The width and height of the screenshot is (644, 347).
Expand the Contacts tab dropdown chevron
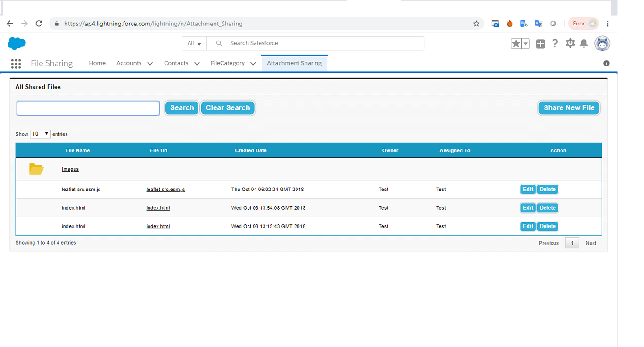(x=197, y=64)
